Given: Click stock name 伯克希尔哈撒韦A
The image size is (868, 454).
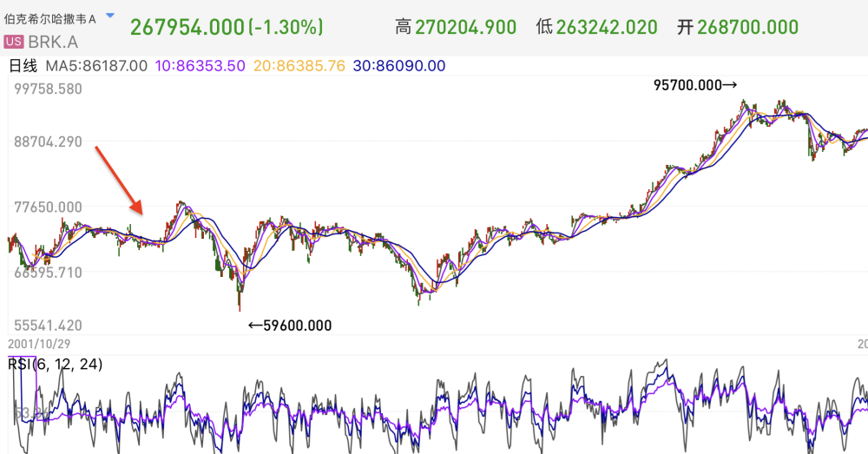Looking at the screenshot, I should point(49,19).
